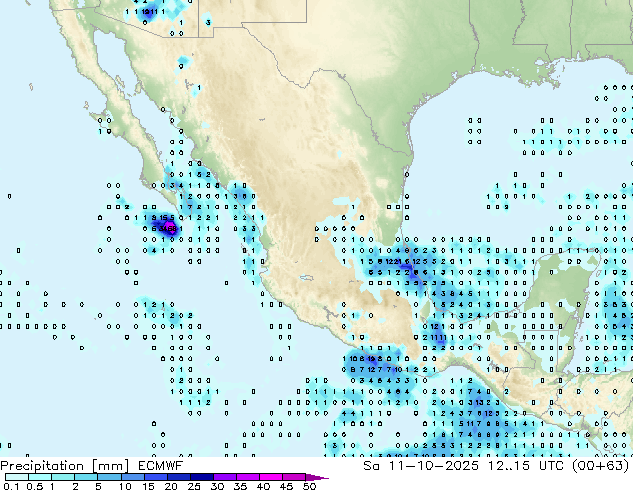Click the 5 to 10 mm legend swatch

click(x=110, y=477)
